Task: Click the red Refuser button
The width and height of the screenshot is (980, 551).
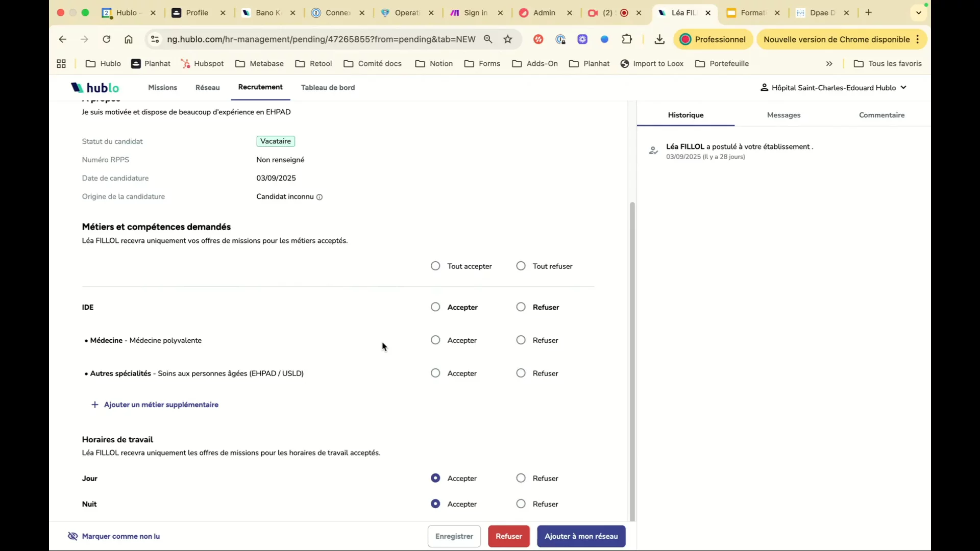Action: pyautogui.click(x=508, y=536)
